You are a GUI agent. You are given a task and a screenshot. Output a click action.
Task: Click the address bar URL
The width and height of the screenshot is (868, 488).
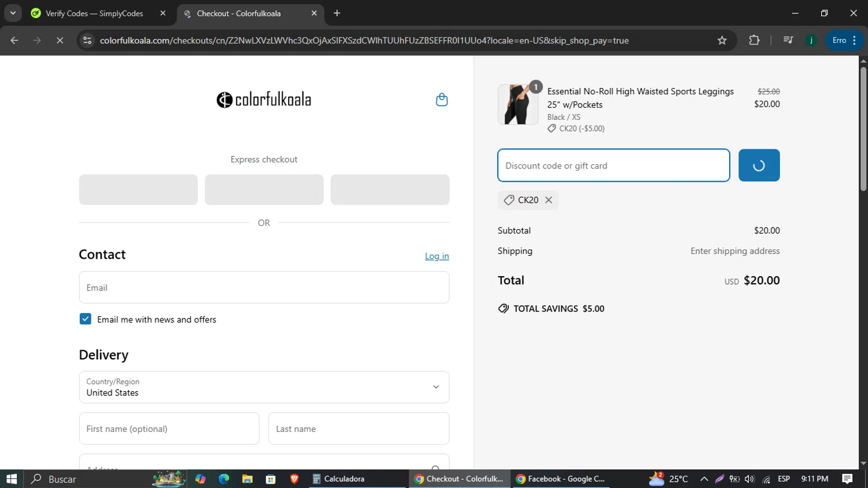click(365, 41)
